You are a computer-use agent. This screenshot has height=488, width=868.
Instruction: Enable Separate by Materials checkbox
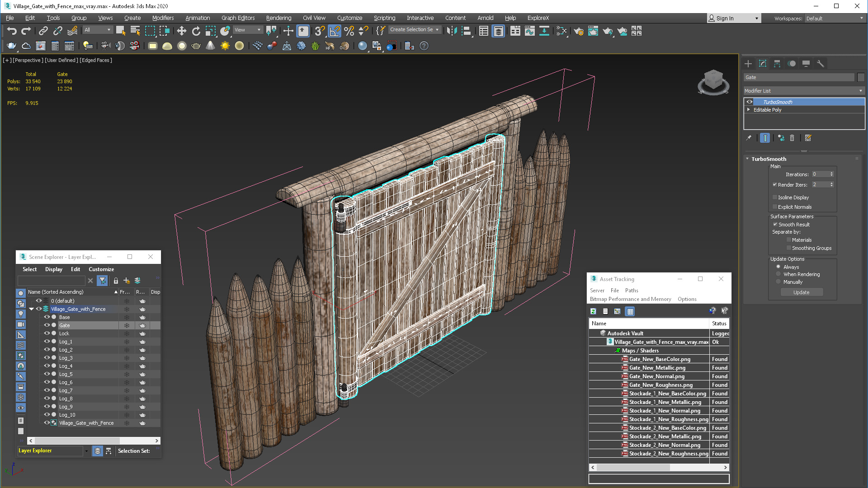coord(789,240)
